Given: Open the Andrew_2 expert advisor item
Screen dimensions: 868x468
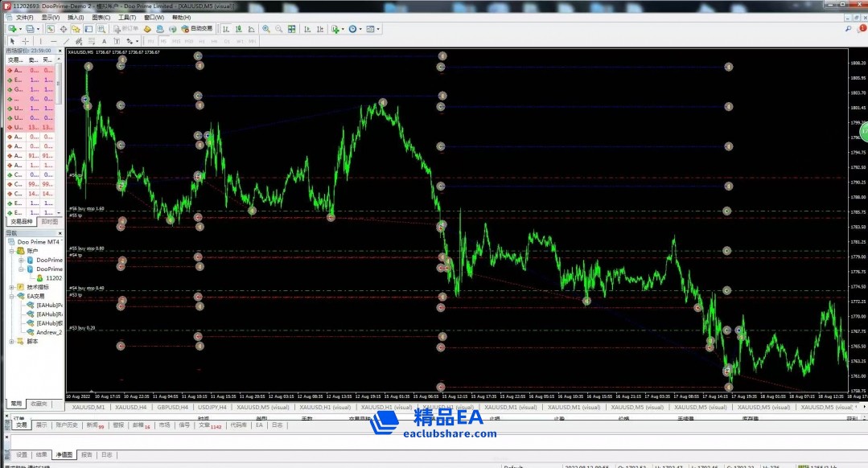Looking at the screenshot, I should [x=48, y=332].
